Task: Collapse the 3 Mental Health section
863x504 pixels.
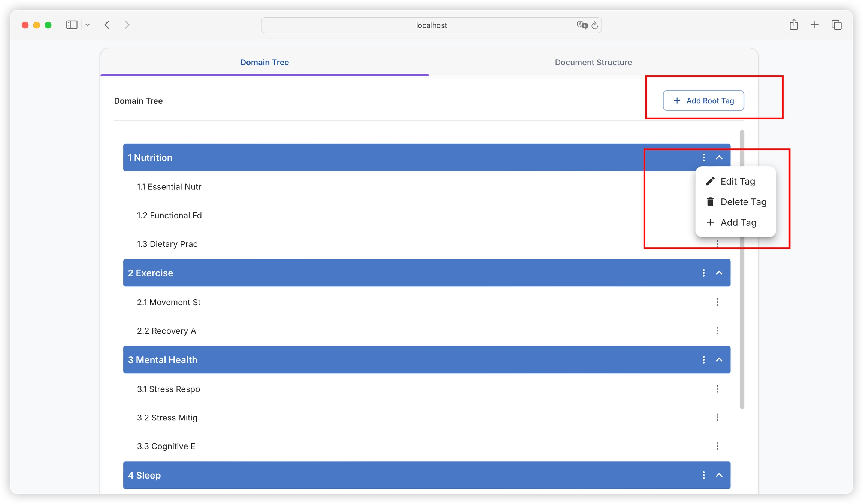Action: (719, 360)
